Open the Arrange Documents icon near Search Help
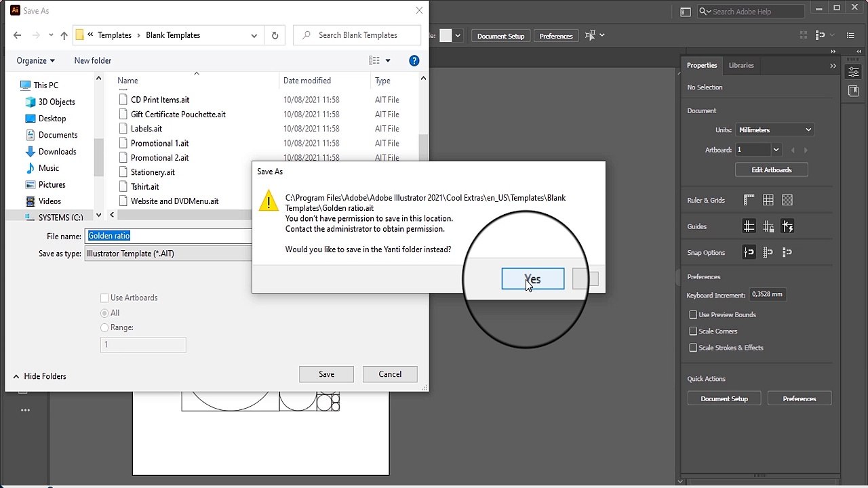Screen dimensions: 868x488 (685, 12)
